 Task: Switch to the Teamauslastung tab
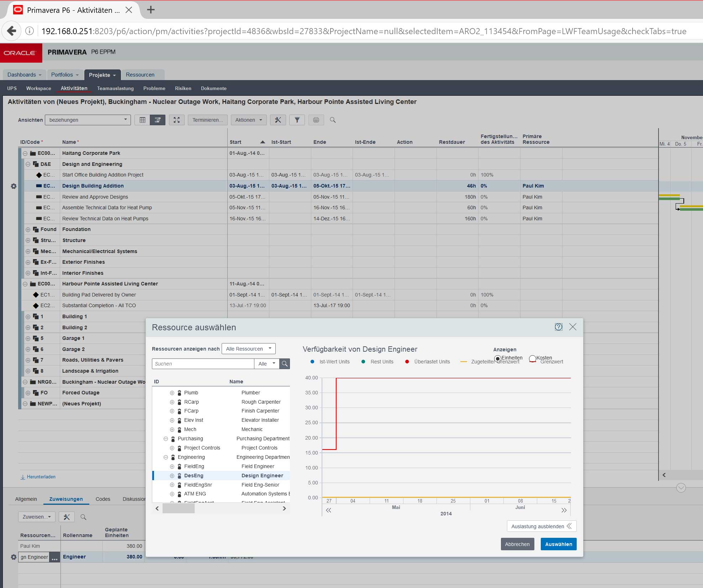pyautogui.click(x=115, y=88)
